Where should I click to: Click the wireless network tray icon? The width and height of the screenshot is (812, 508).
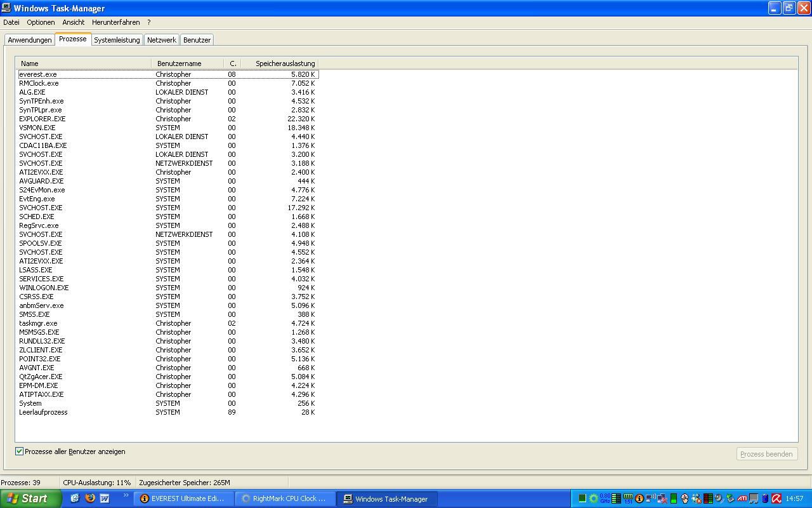tap(650, 498)
